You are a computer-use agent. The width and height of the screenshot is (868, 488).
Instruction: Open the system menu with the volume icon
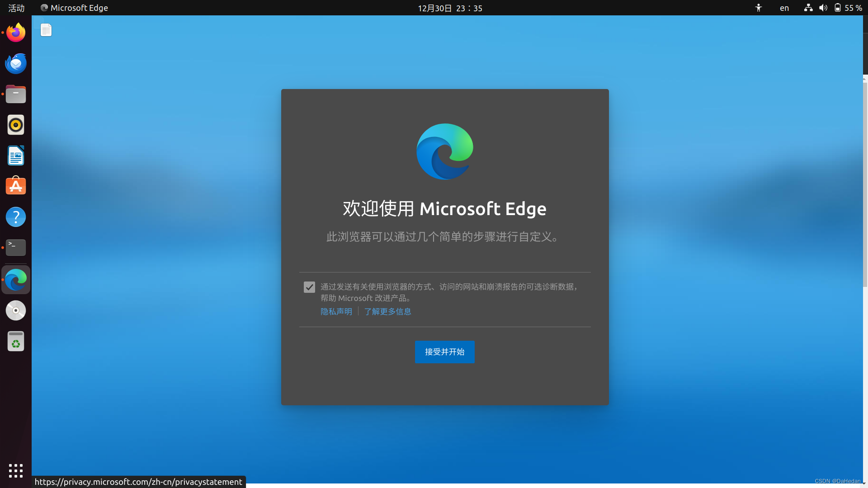click(x=823, y=8)
